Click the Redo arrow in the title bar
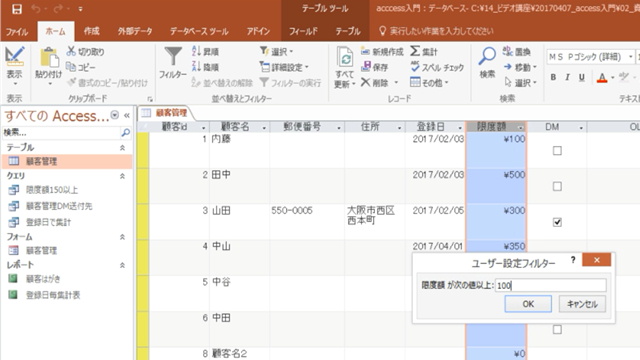 coord(58,9)
